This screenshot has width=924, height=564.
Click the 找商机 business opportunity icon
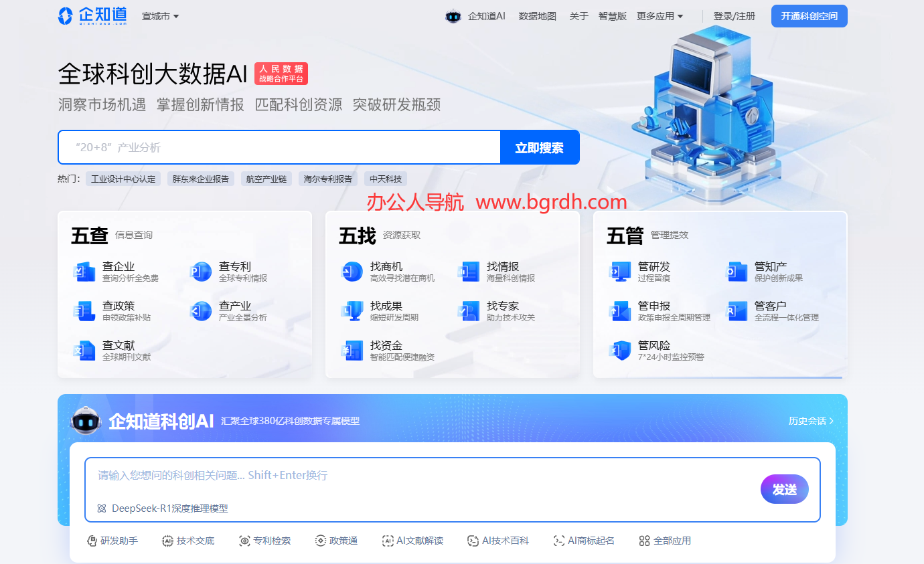click(x=352, y=272)
